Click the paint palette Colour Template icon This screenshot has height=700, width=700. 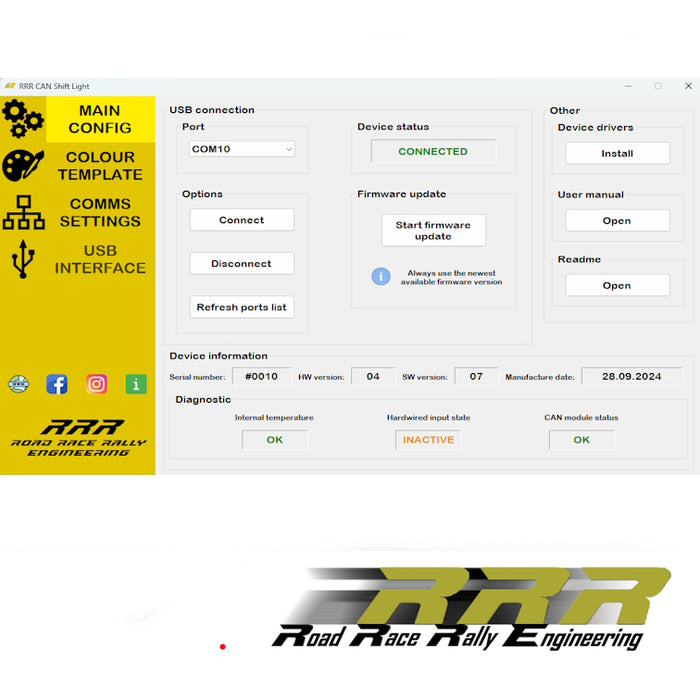pyautogui.click(x=22, y=166)
